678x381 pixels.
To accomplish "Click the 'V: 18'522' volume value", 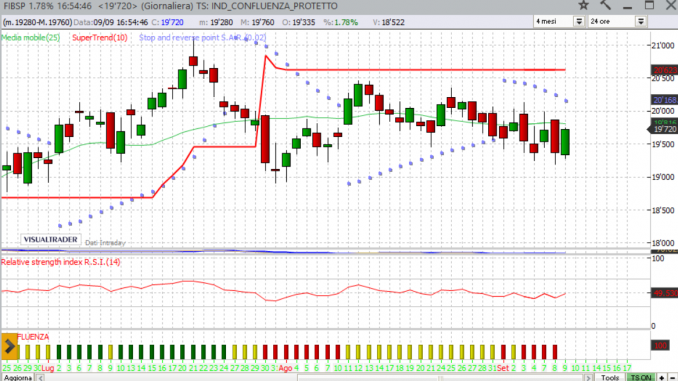I will point(389,22).
